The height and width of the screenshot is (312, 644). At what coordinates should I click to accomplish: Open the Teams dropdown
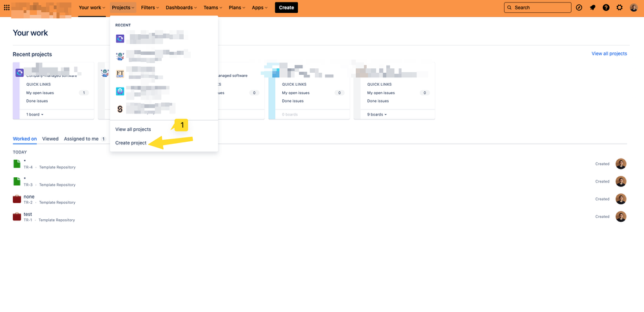[x=213, y=7]
